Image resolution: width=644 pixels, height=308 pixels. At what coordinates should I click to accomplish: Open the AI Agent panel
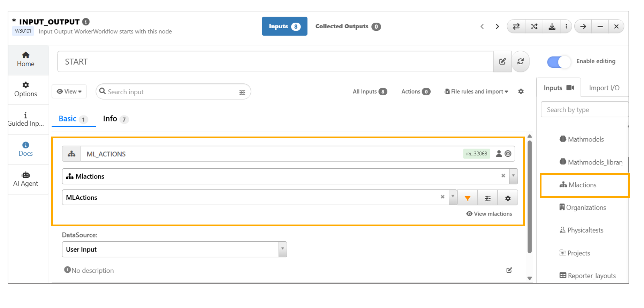pos(25,179)
